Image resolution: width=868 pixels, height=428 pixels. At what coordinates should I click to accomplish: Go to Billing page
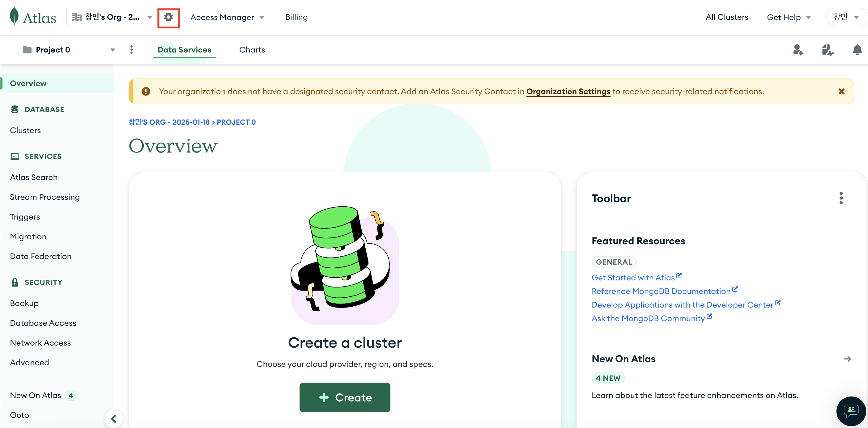[296, 17]
